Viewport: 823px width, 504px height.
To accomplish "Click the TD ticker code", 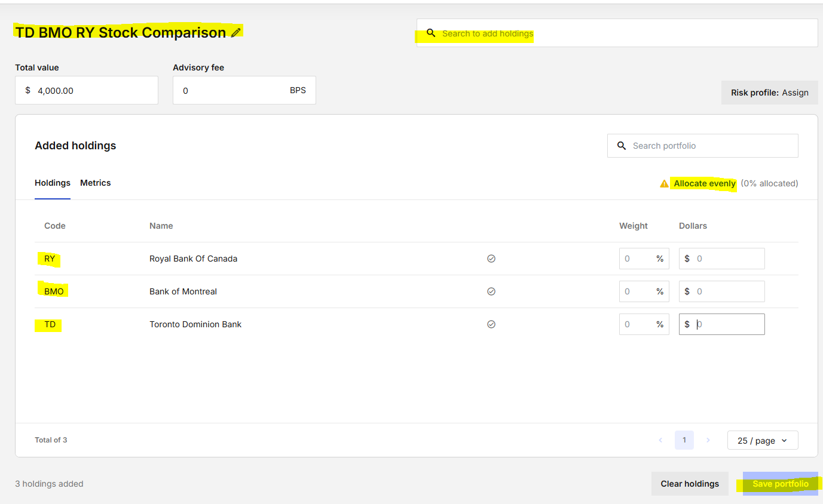I will 50,324.
